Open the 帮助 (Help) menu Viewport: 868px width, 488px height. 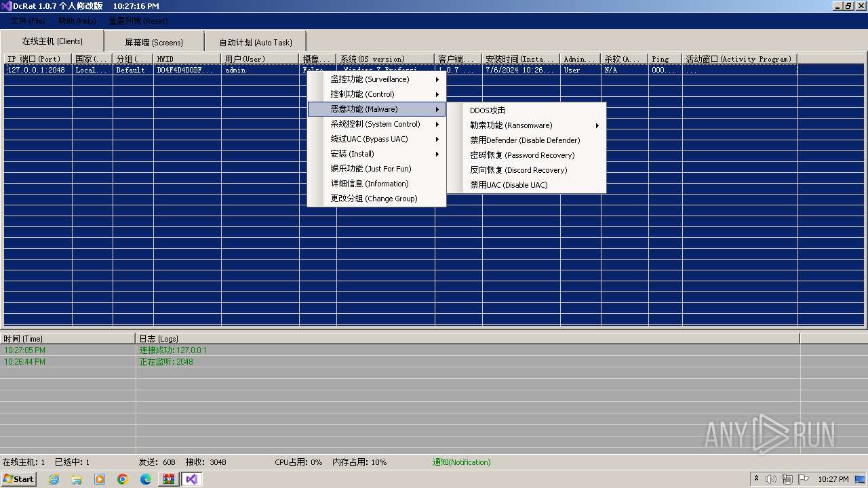[x=77, y=21]
